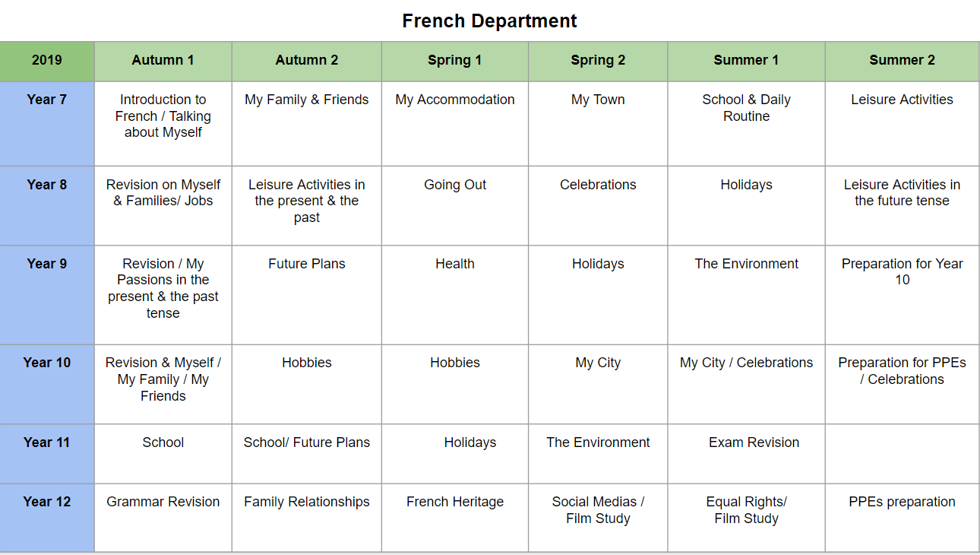Select the Autumn 1 column header
Screen dimensions: 980x555
(x=163, y=61)
